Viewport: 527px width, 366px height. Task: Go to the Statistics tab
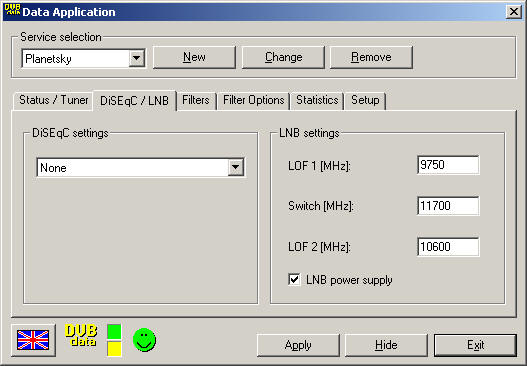[x=317, y=100]
